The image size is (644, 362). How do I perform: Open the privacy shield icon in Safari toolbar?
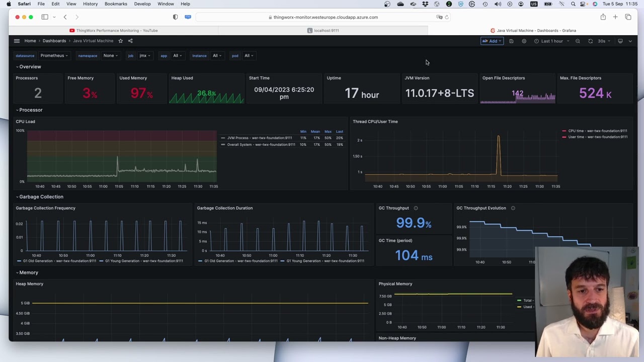[x=175, y=17]
